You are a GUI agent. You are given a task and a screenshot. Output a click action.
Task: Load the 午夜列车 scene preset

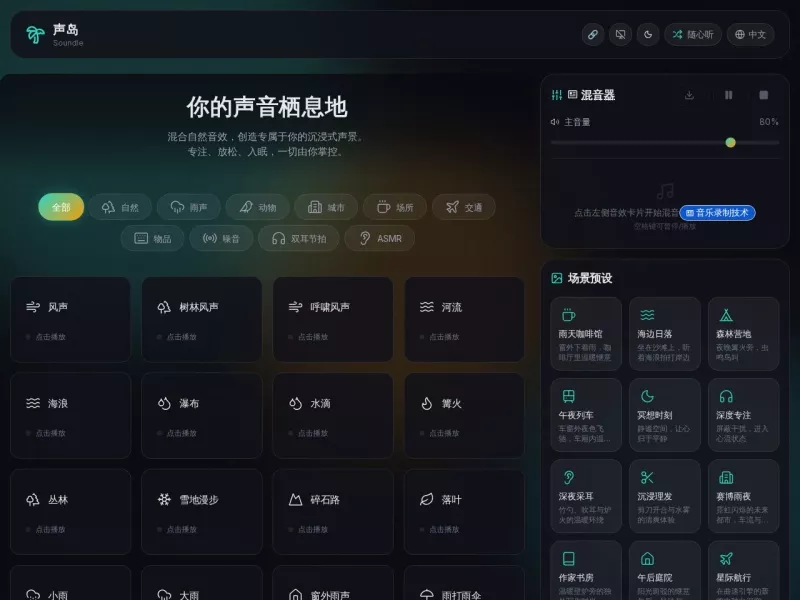click(586, 415)
